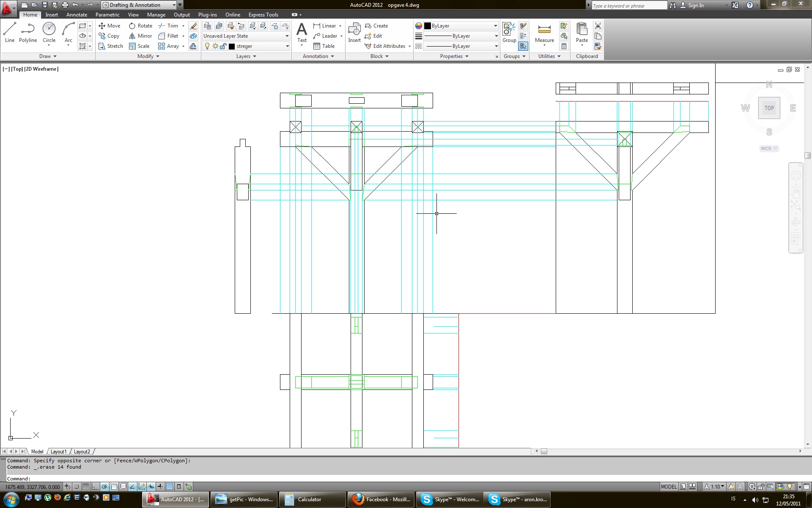Click the Calculator taskbar button

point(309,500)
